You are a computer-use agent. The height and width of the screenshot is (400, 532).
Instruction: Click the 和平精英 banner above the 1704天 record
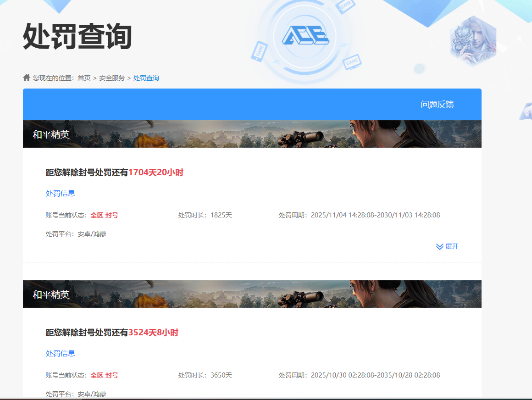[x=252, y=134]
